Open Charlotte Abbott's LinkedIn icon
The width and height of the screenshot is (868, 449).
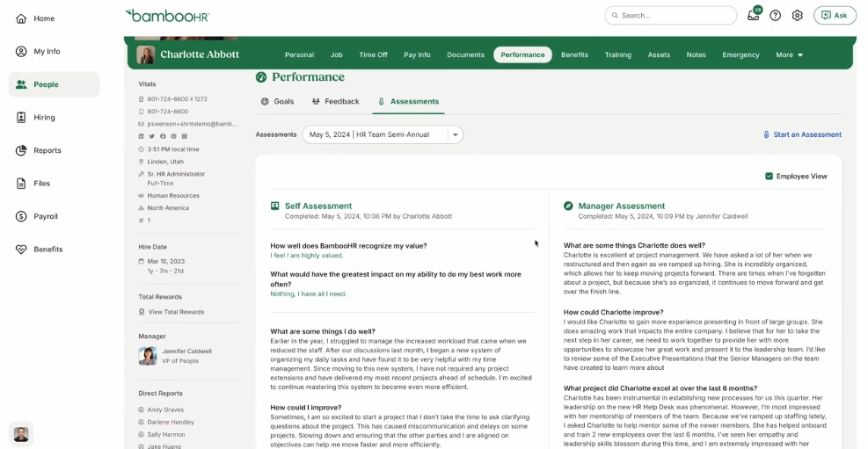pos(142,136)
